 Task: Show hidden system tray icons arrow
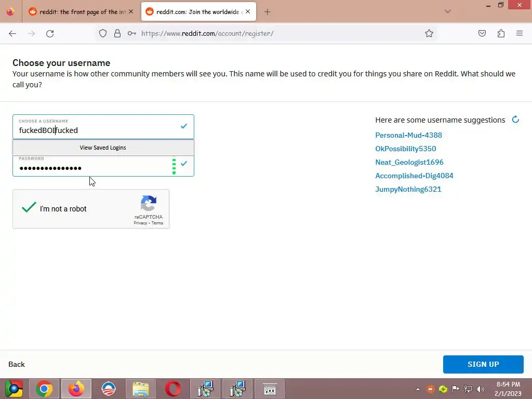click(418, 389)
